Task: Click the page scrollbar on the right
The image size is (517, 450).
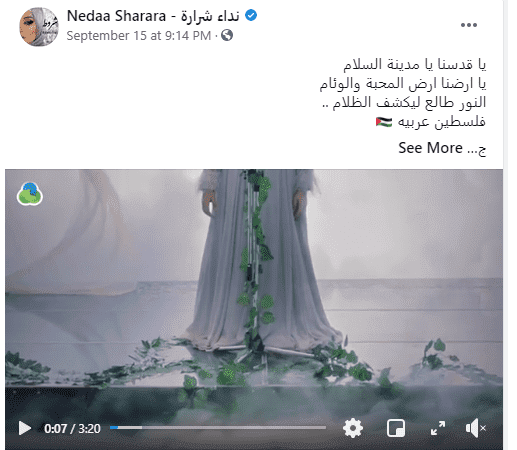Action: 511,225
